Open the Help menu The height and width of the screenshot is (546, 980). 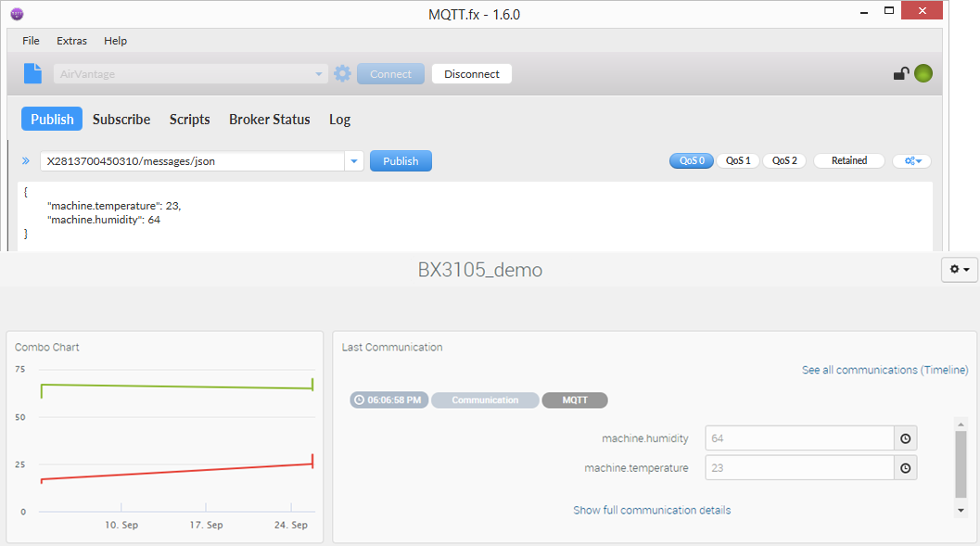click(115, 41)
